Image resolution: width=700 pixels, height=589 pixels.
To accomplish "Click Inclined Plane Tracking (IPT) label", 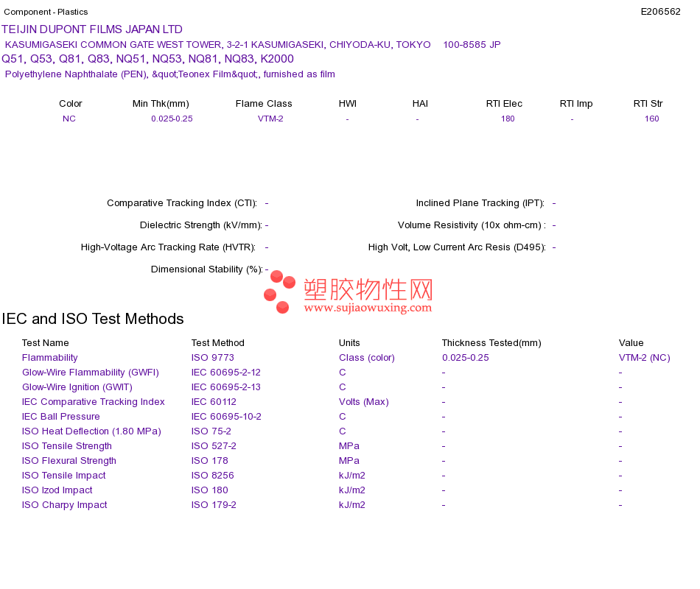I will tap(480, 203).
